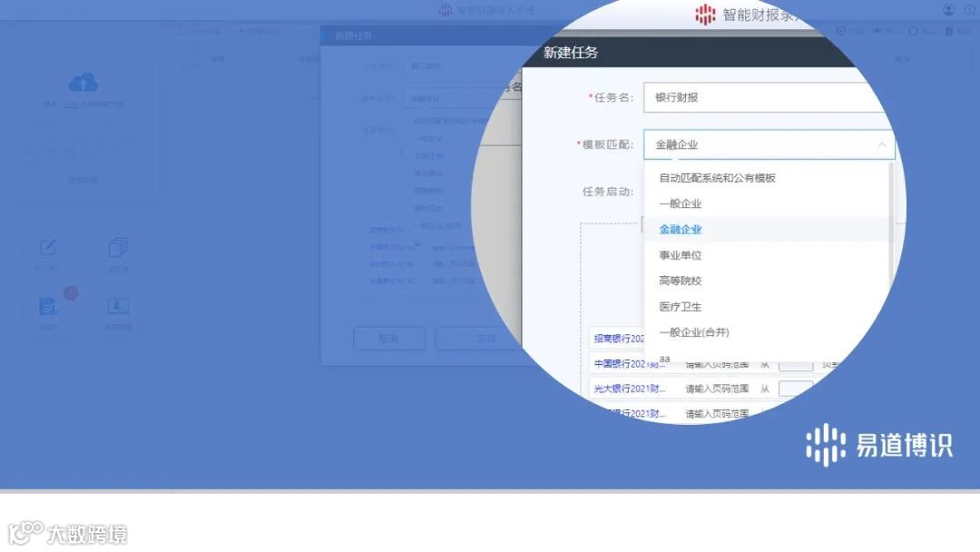Click 新建任务 dialog title in magnified view
This screenshot has width=980, height=552.
571,53
